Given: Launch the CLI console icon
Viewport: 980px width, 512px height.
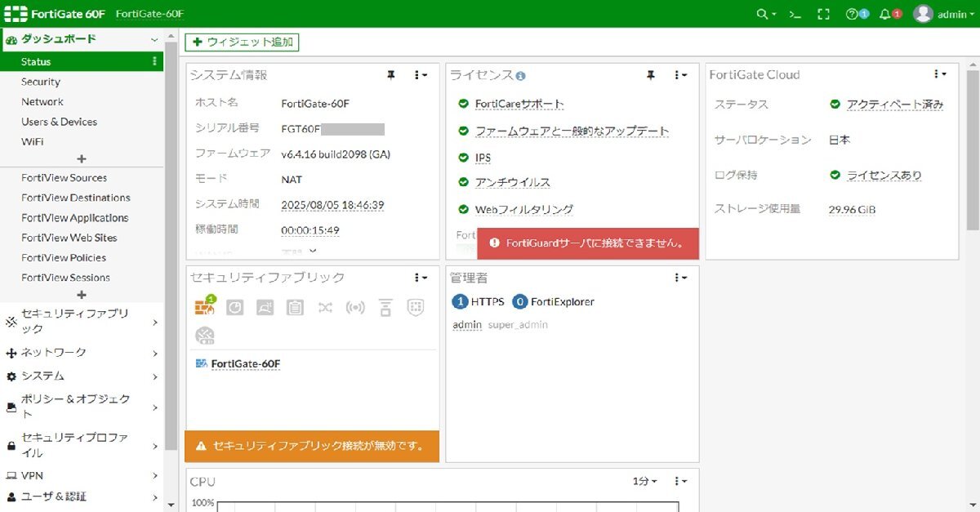Looking at the screenshot, I should pos(793,14).
